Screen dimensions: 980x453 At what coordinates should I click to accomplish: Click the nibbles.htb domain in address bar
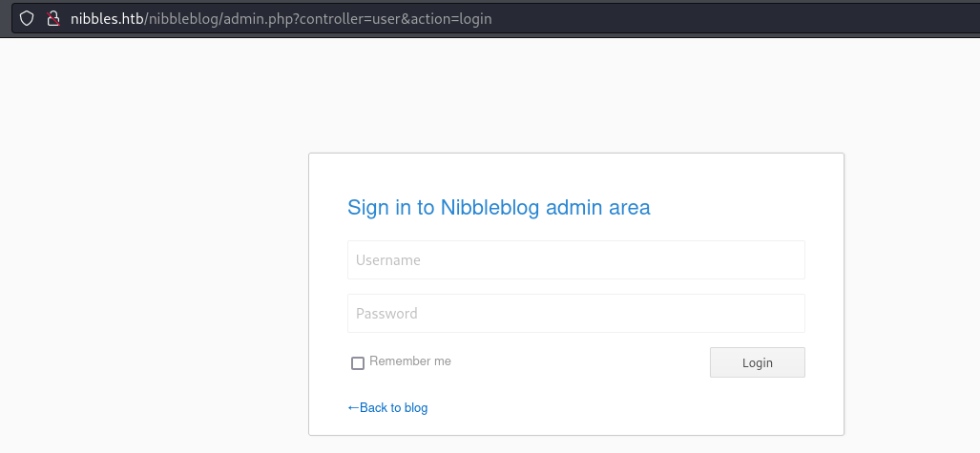pos(107,19)
